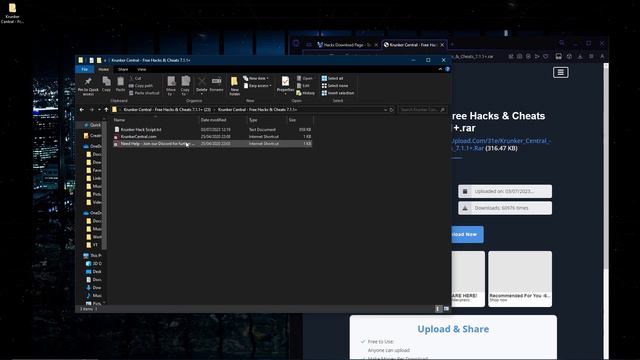
Task: Open This PC in navigation pane
Action: tap(92, 256)
